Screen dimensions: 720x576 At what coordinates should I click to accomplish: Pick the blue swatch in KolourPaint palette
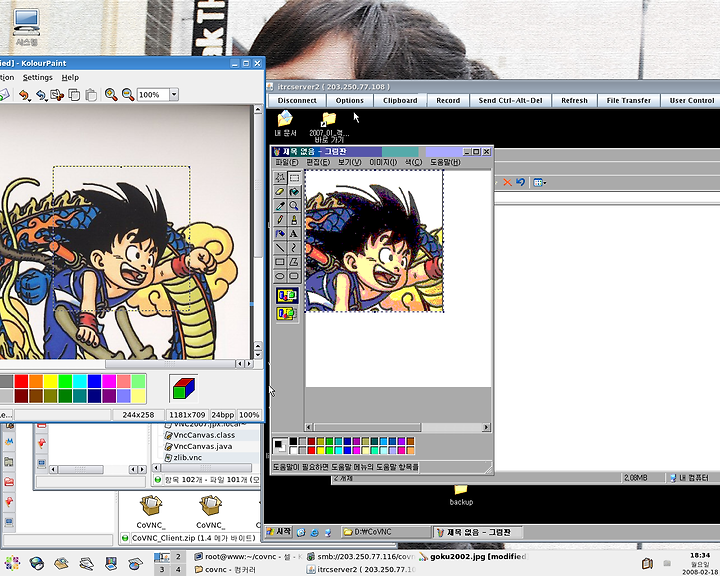coord(95,381)
